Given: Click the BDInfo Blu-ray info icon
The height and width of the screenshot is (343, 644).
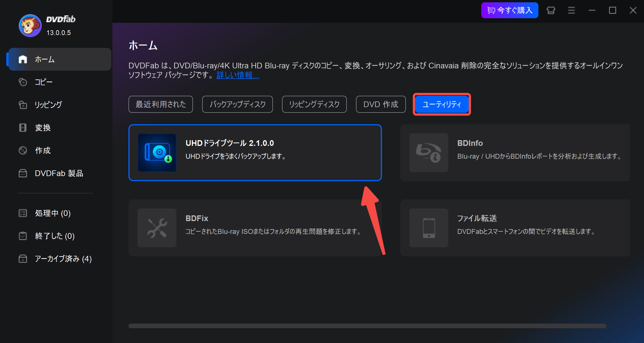Looking at the screenshot, I should (x=429, y=153).
